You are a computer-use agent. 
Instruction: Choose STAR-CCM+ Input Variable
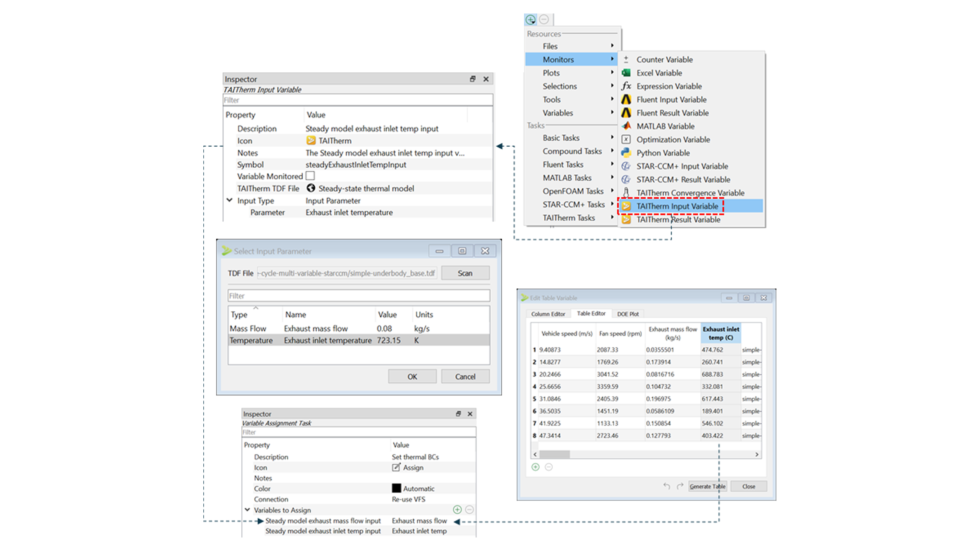[x=682, y=166]
